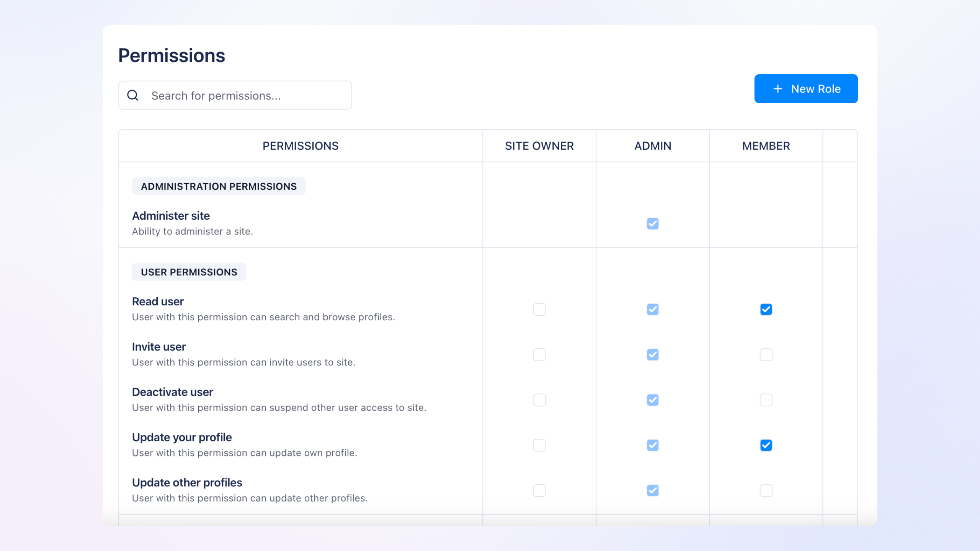The width and height of the screenshot is (980, 551).
Task: Disable Read user permission for Member
Action: (766, 309)
